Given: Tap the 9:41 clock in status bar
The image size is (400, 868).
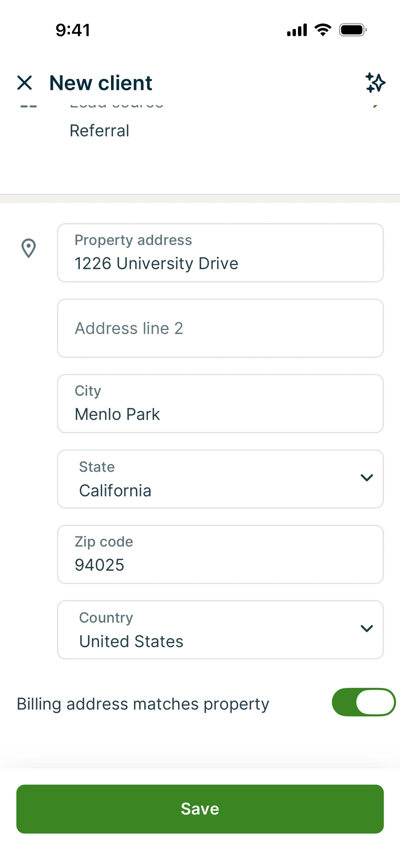Looking at the screenshot, I should coord(73,30).
